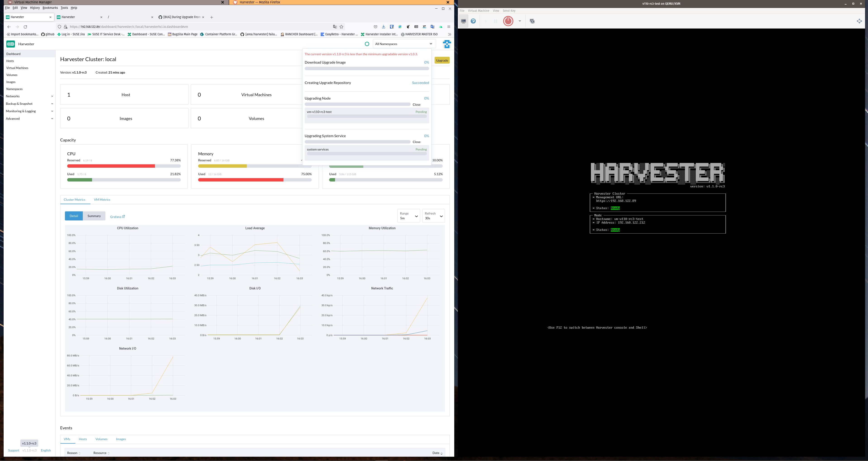Click the Upgrade button

click(442, 60)
